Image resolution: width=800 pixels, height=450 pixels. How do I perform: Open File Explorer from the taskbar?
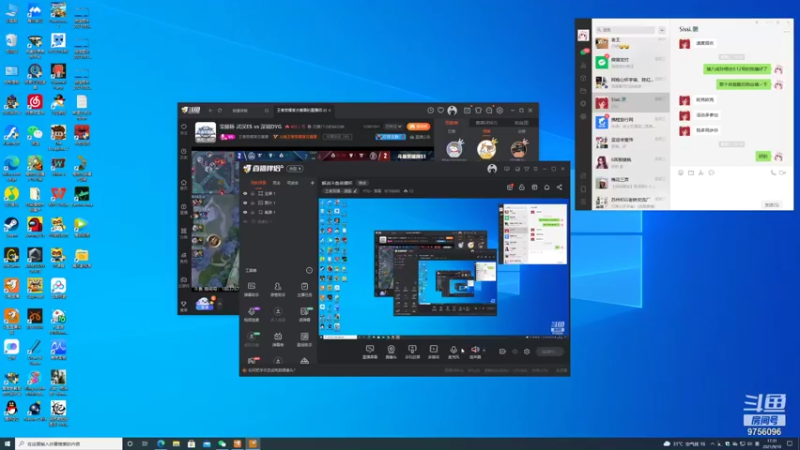pyautogui.click(x=176, y=444)
